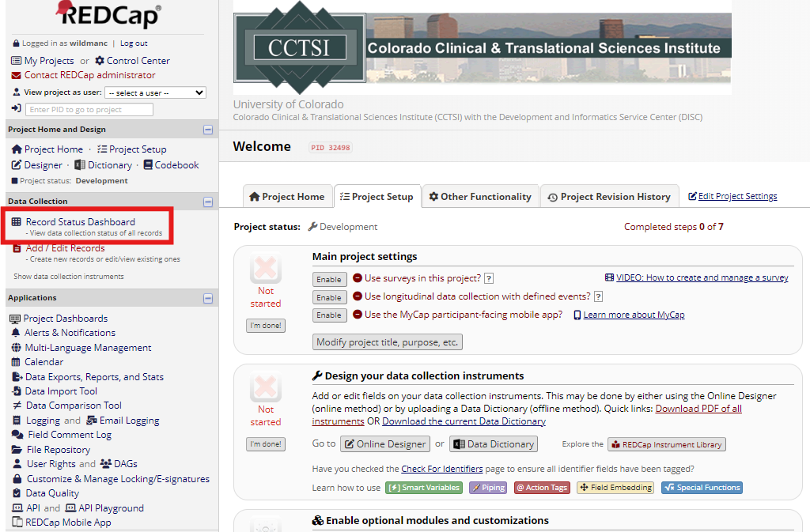Click the Enter PID input field
Image resolution: width=810 pixels, height=532 pixels.
click(89, 109)
